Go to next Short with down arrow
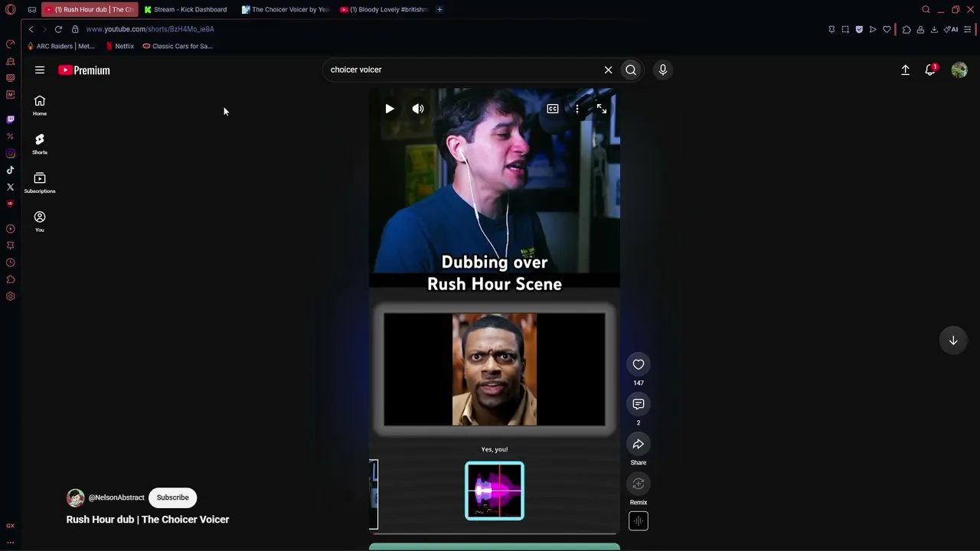This screenshot has height=551, width=980. coord(953,341)
